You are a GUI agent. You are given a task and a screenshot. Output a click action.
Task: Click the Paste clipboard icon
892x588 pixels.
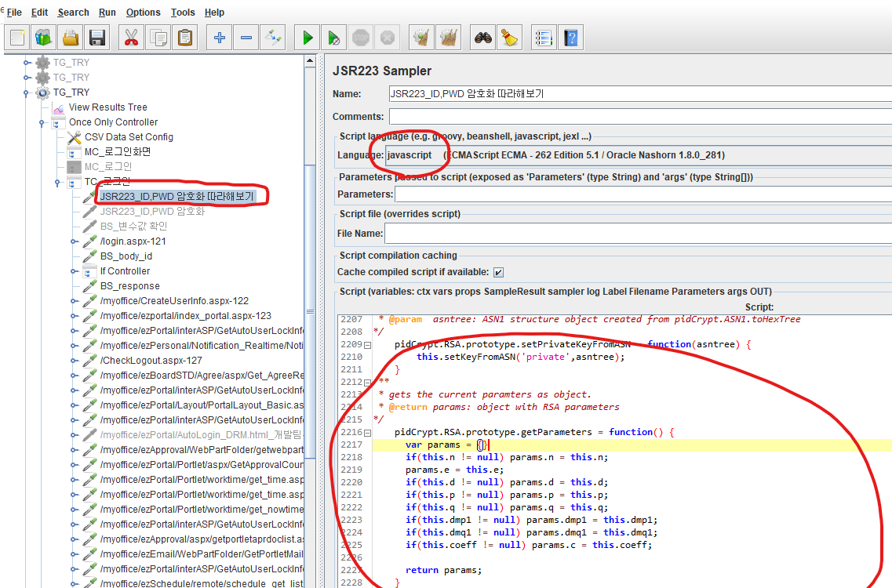pos(185,38)
